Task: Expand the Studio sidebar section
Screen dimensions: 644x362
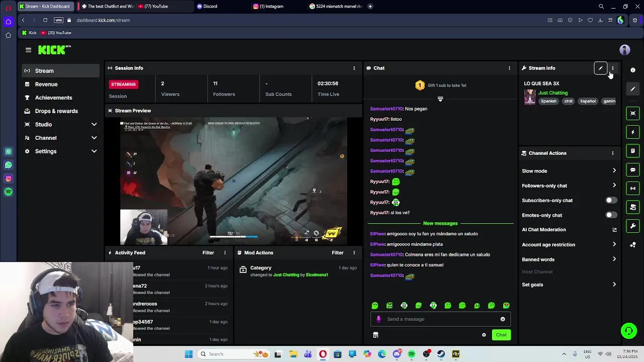Action: 61,124
